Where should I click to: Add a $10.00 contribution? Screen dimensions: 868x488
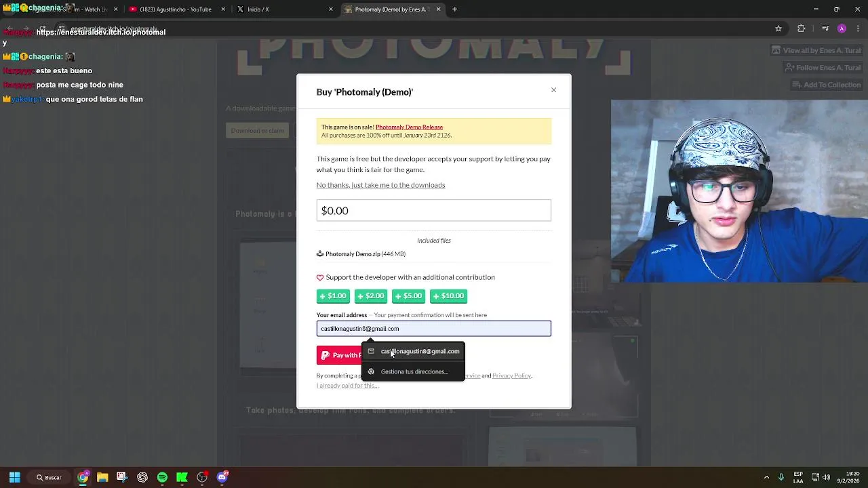(x=448, y=296)
